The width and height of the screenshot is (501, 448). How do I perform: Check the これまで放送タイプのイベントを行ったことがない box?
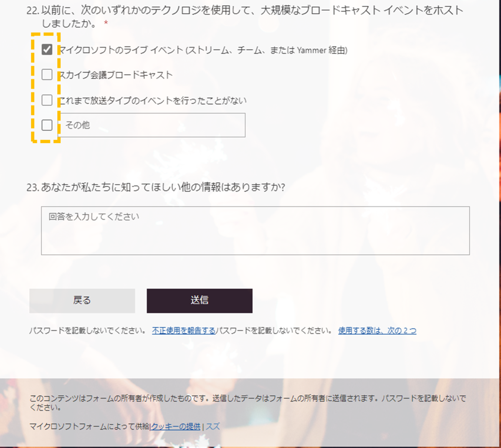47,100
